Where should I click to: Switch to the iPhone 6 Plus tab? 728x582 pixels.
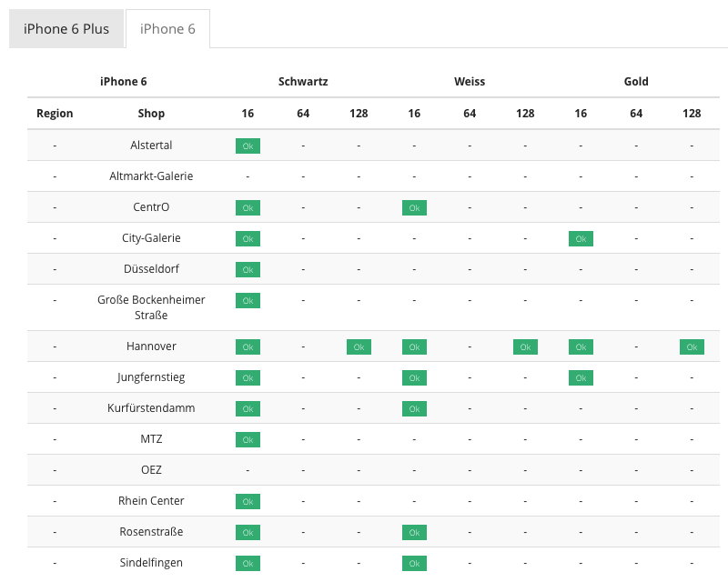(x=66, y=29)
